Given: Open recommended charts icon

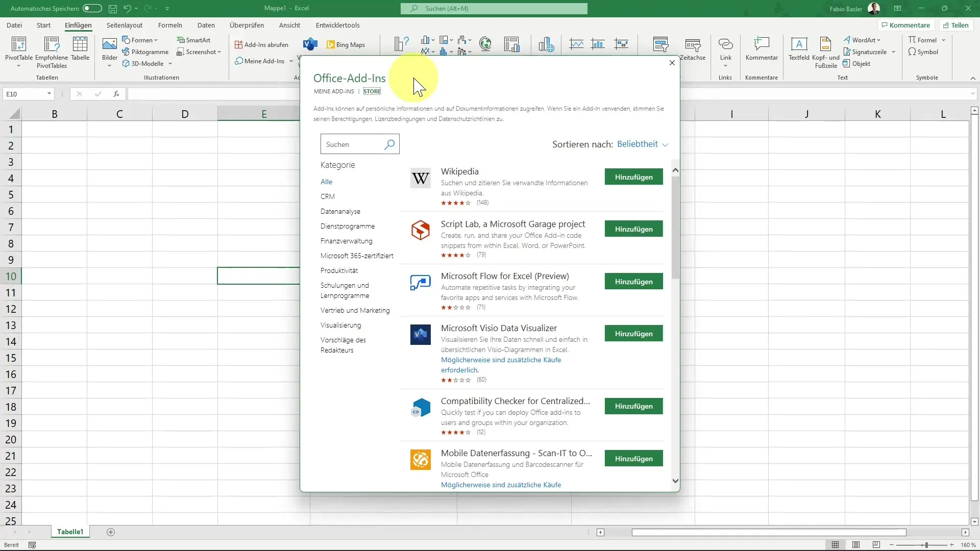Looking at the screenshot, I should pos(402,44).
